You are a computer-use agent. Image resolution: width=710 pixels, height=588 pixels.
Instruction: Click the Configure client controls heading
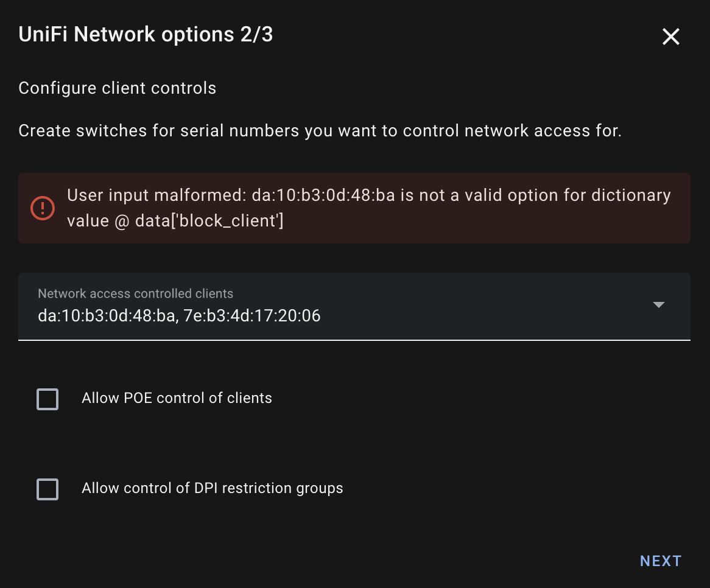tap(117, 88)
